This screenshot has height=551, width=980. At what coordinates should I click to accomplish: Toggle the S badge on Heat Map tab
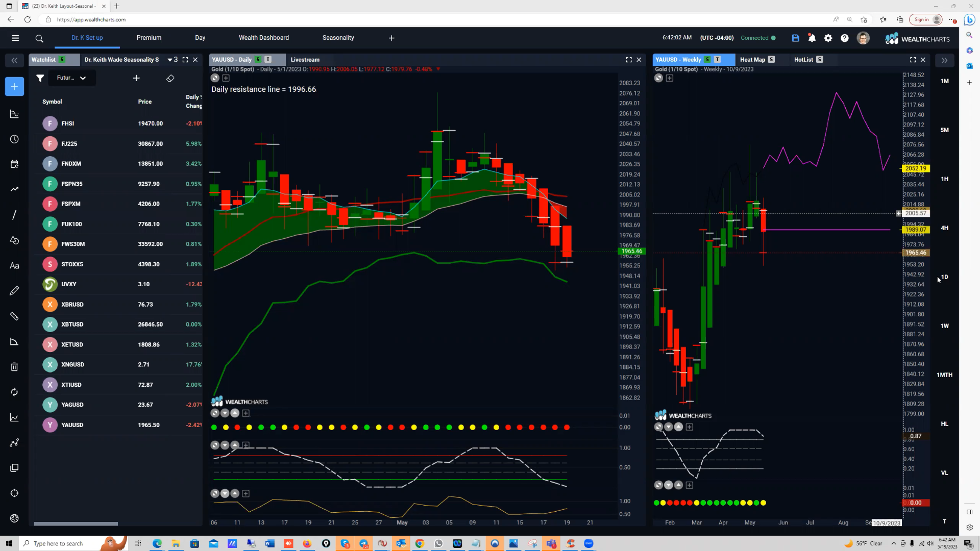pyautogui.click(x=771, y=60)
